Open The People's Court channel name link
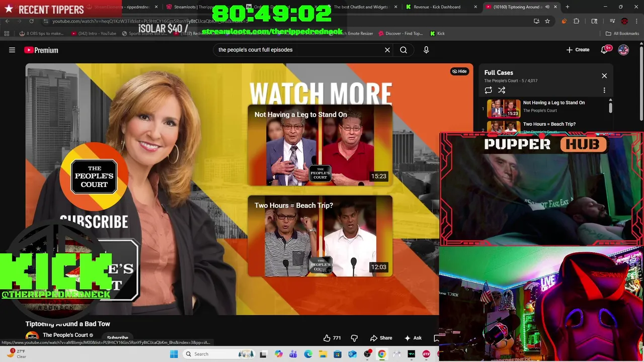 coord(65,335)
